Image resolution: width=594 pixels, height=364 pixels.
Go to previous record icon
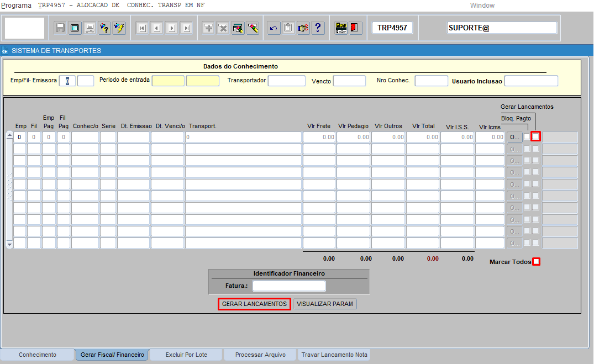[157, 28]
